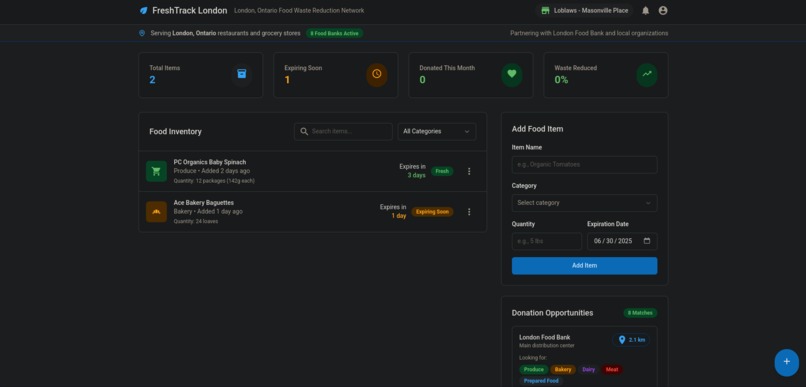Click the Expiring Soon clock icon

(x=377, y=74)
